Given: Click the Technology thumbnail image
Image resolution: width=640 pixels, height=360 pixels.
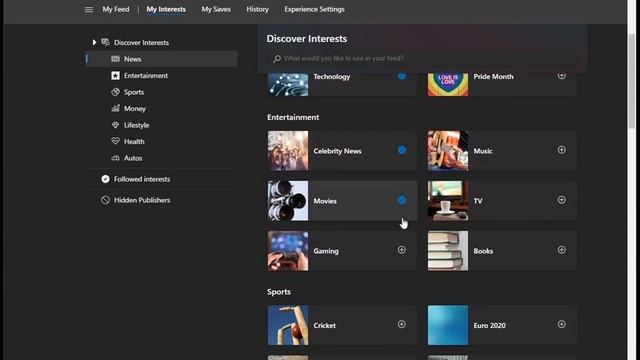Looking at the screenshot, I should (x=288, y=84).
